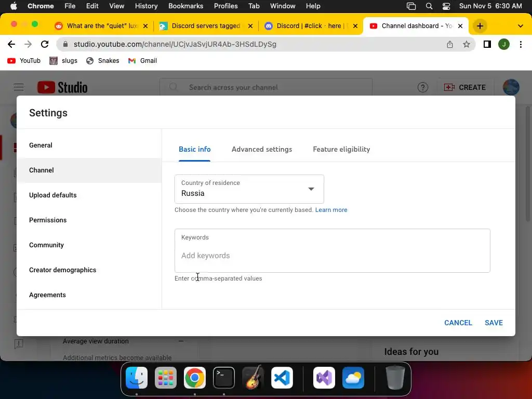Open Launchpad from the Dock
This screenshot has height=399, width=532.
coord(166,378)
